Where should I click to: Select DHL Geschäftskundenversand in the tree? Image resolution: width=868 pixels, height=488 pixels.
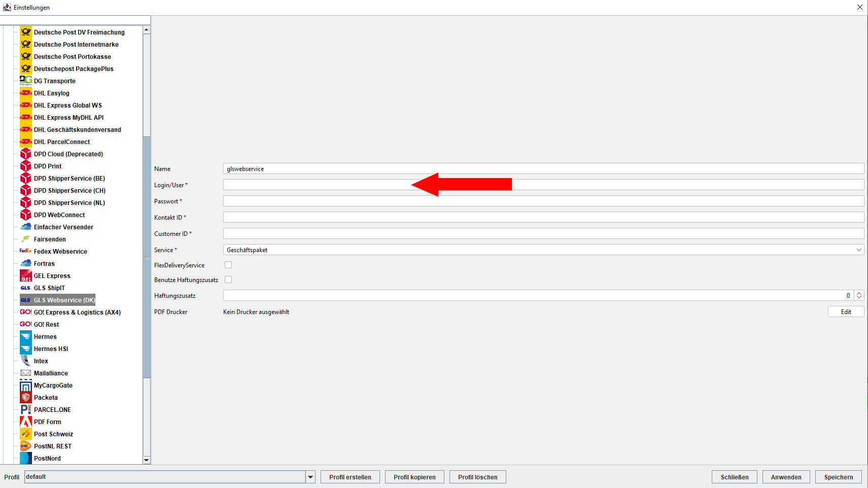click(78, 129)
